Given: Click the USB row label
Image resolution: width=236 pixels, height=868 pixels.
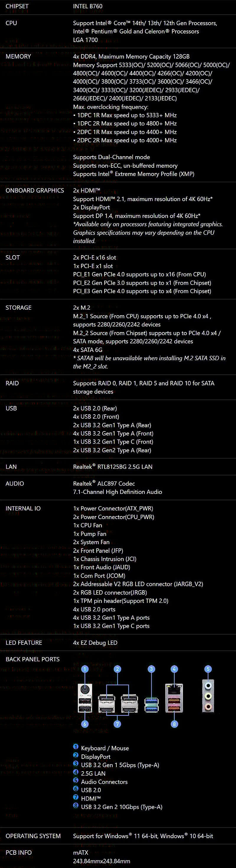Looking at the screenshot, I should pyautogui.click(x=11, y=408).
